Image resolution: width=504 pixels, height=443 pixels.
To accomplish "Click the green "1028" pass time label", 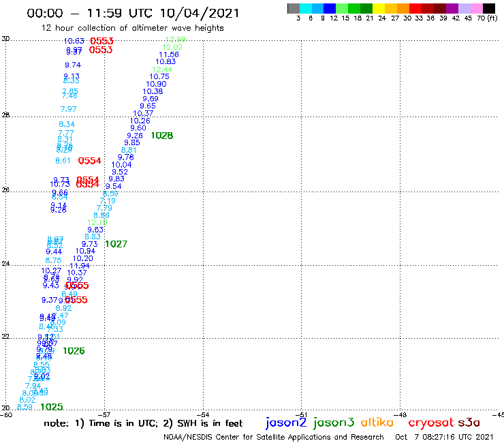I will click(162, 136).
